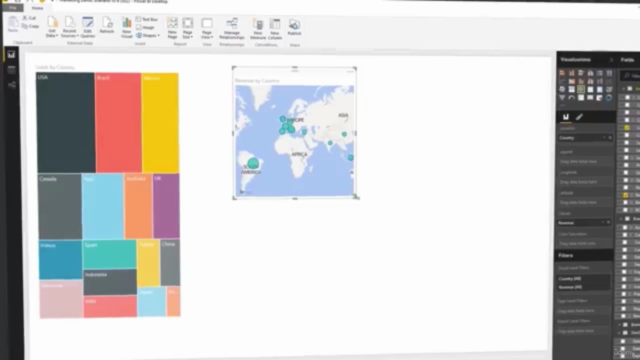Viewport: 640px width, 360px height.
Task: Click the Fields search box
Action: point(631,75)
